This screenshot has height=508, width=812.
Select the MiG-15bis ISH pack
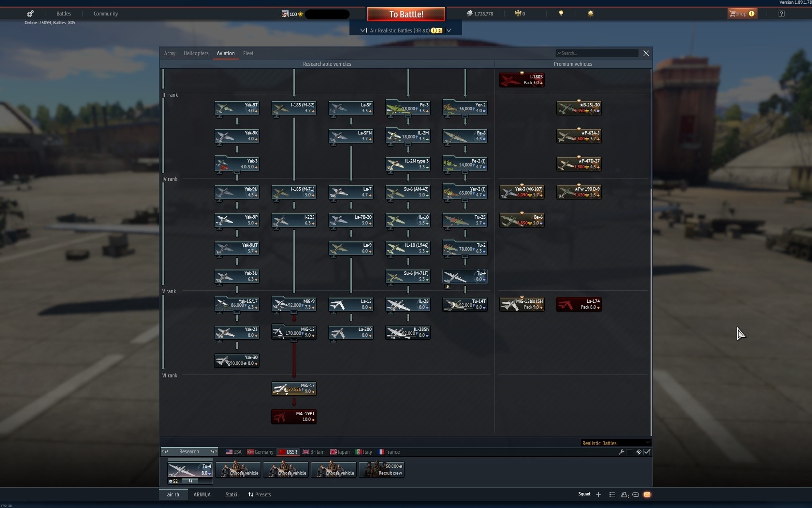coord(522,304)
